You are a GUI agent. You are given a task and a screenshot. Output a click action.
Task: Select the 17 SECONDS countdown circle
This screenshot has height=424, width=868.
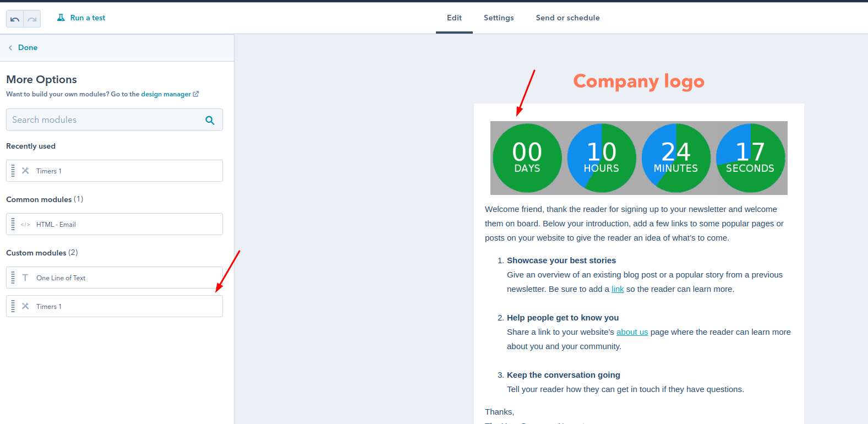(x=750, y=158)
